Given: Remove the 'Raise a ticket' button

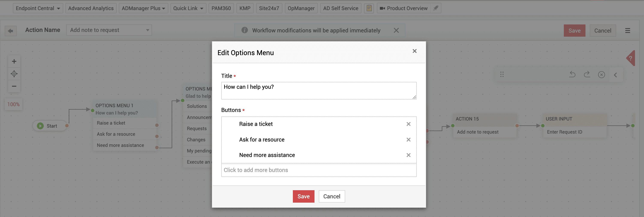Looking at the screenshot, I should [x=408, y=124].
